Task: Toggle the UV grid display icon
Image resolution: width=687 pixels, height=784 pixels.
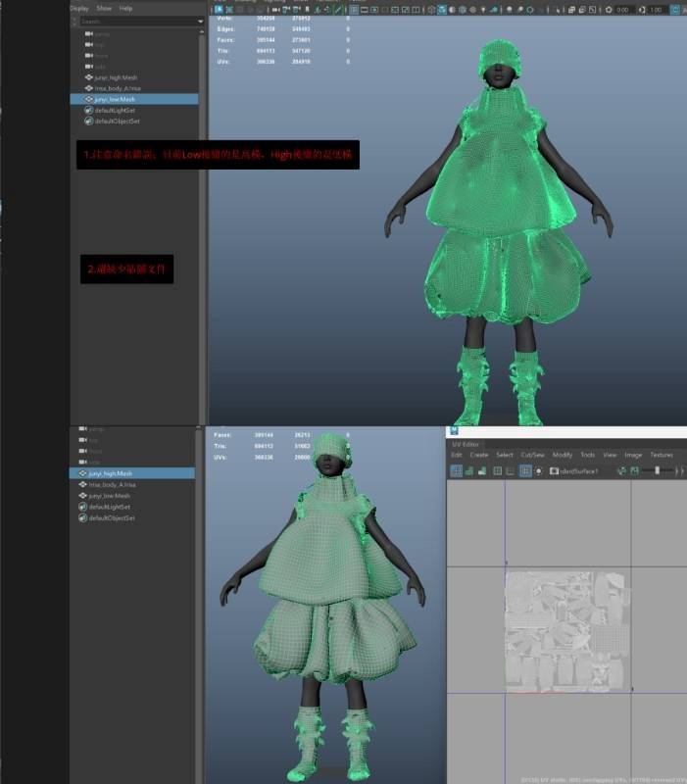Action: click(498, 471)
